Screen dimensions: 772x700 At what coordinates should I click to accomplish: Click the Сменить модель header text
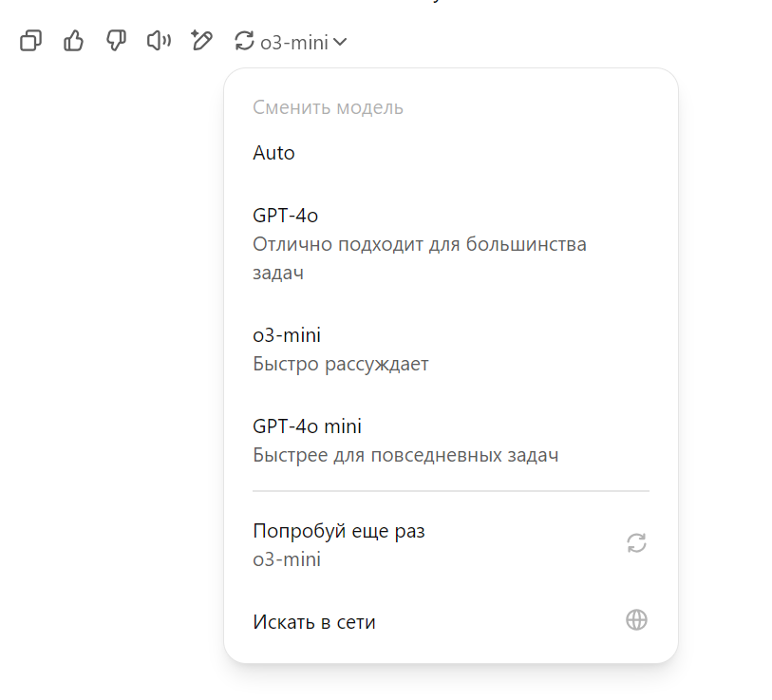328,108
